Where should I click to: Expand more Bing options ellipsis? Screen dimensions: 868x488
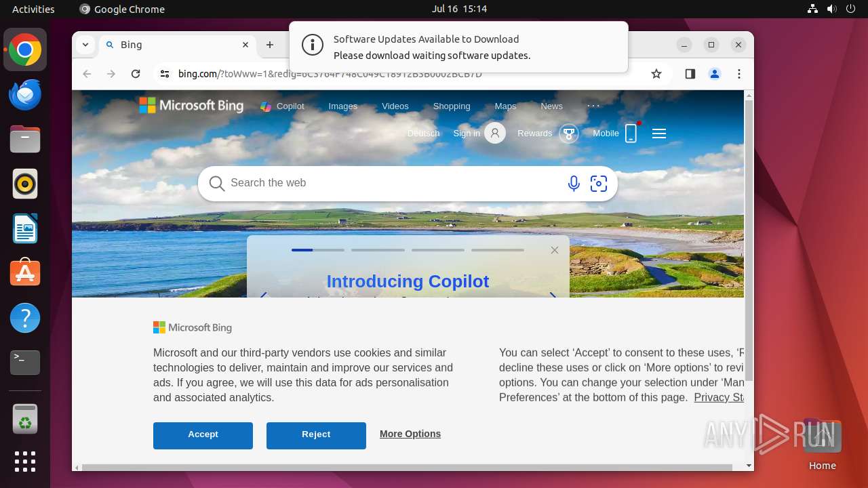pos(593,106)
